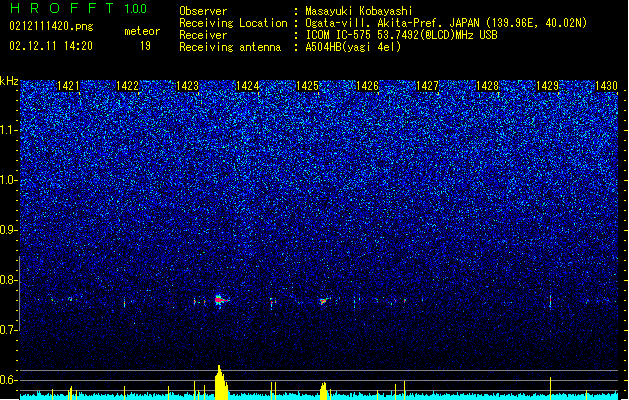Screen dimensions: 629x400
Task: Click the Observer label
Action: tap(203, 11)
